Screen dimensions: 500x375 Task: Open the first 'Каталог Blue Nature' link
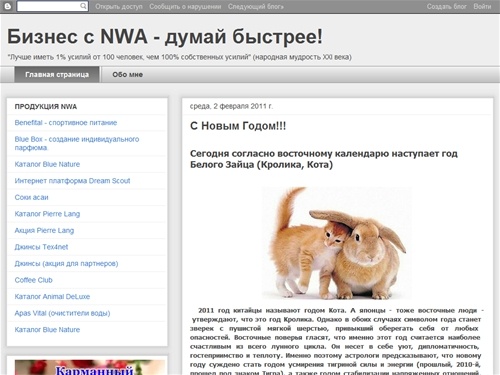click(x=47, y=164)
